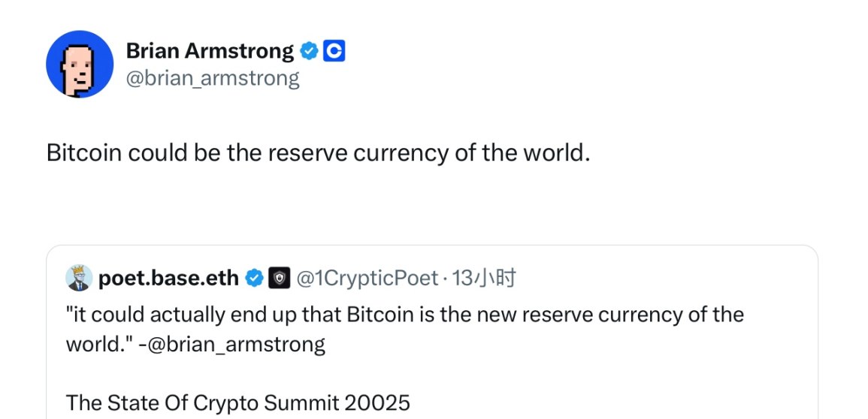Click the word 'Bitcoin' in the main tweet
Image resolution: width=868 pixels, height=419 pixels.
pyautogui.click(x=83, y=153)
